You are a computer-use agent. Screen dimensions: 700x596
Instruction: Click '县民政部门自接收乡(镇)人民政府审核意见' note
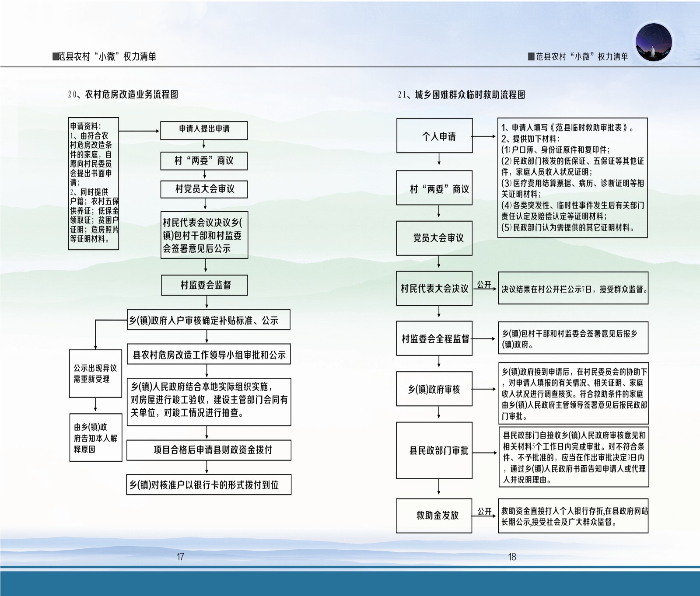coord(574,457)
